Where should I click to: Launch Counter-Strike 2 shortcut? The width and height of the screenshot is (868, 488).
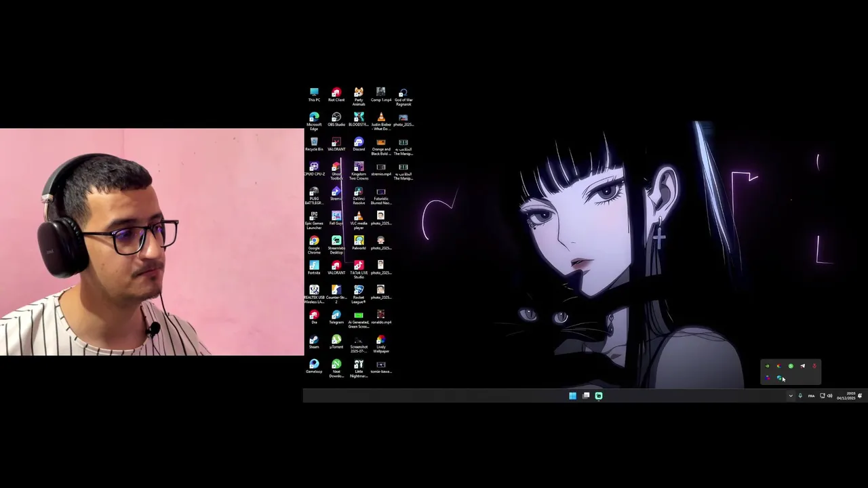point(336,295)
